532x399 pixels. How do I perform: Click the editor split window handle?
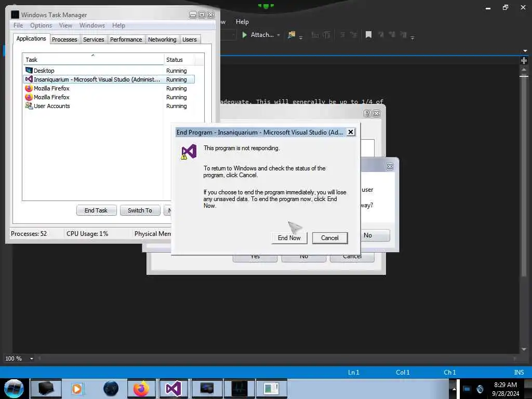coord(524,60)
